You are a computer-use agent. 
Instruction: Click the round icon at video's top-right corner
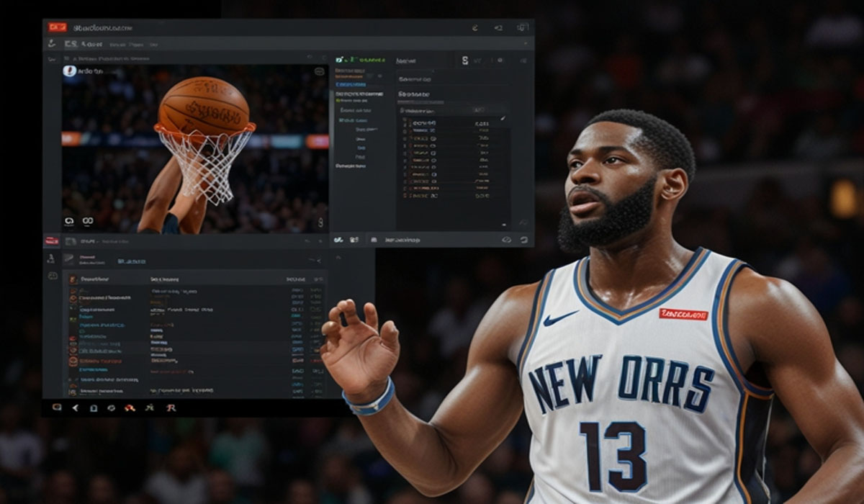click(319, 71)
